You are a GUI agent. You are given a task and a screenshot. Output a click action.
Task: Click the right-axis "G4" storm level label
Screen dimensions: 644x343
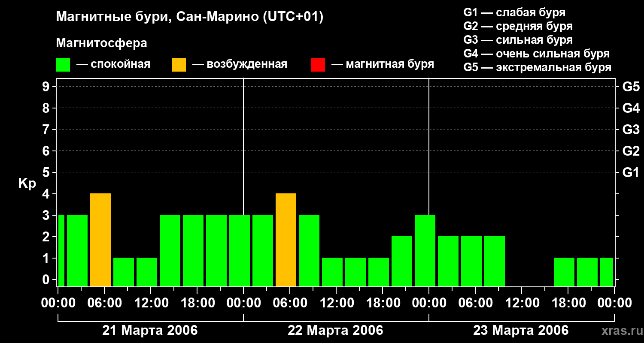(x=631, y=108)
